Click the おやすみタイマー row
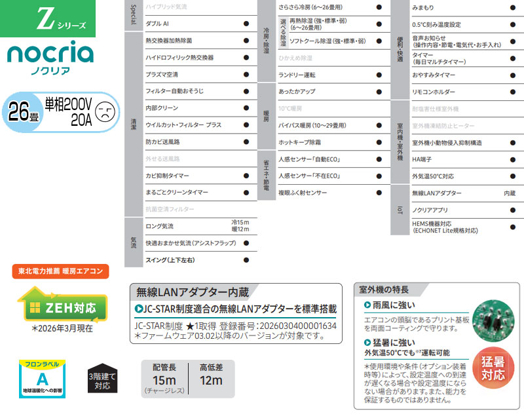524x420 pixels. click(467, 75)
